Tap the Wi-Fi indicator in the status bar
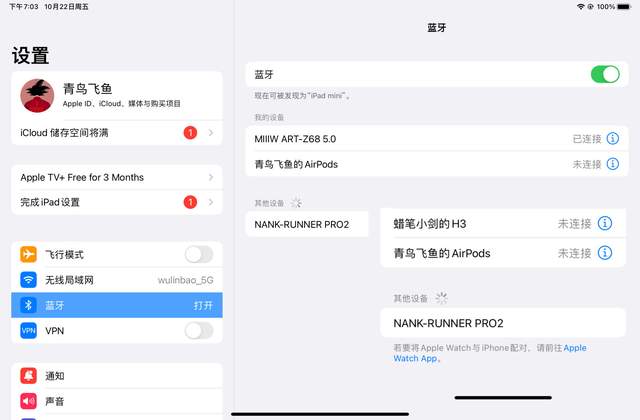 point(580,7)
